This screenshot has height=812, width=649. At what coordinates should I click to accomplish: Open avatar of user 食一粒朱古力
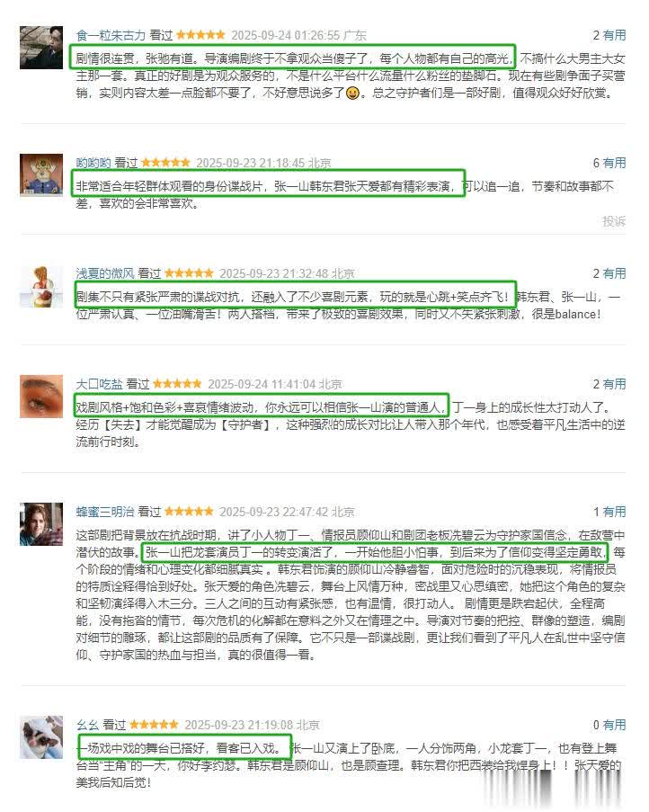(41, 48)
